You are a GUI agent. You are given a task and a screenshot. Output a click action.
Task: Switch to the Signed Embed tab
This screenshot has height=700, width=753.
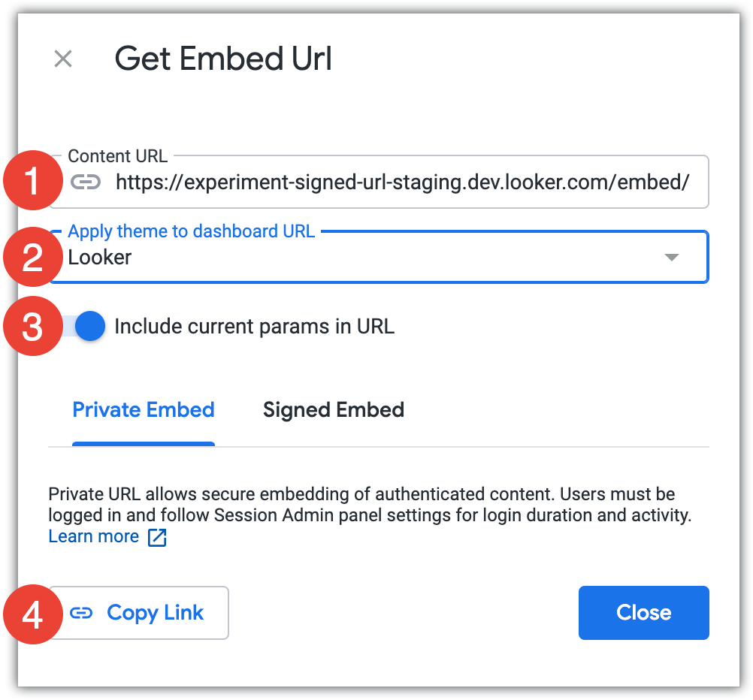(334, 410)
